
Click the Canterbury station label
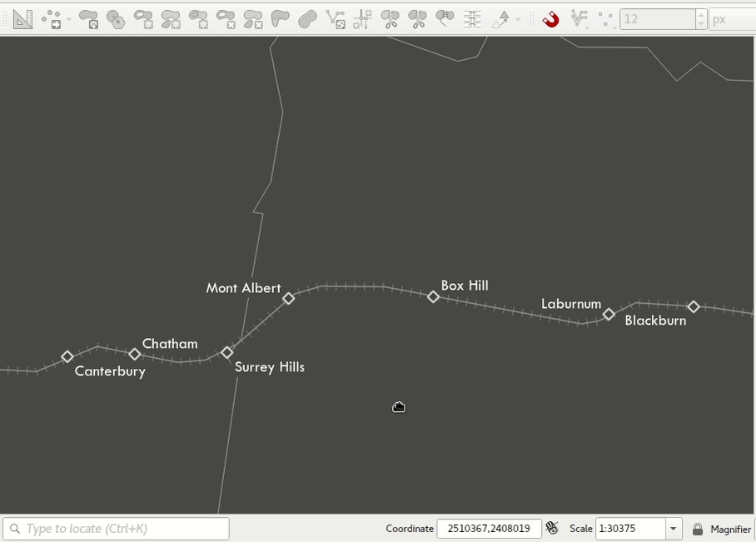110,371
